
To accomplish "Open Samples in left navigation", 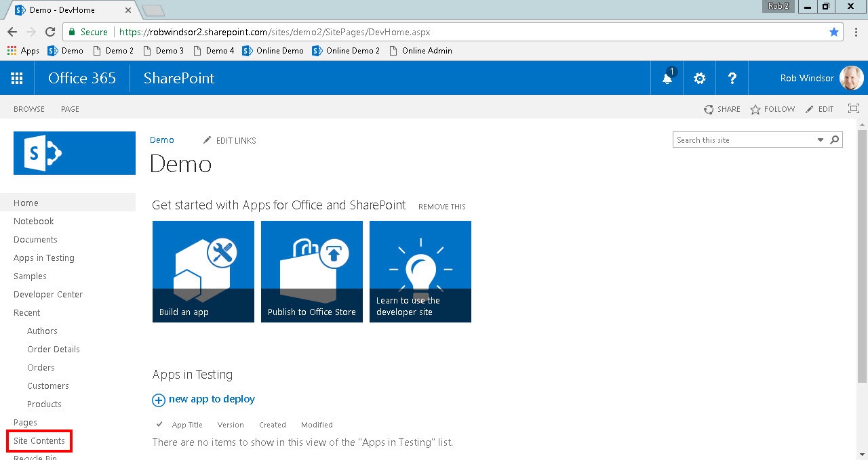I will click(x=30, y=276).
